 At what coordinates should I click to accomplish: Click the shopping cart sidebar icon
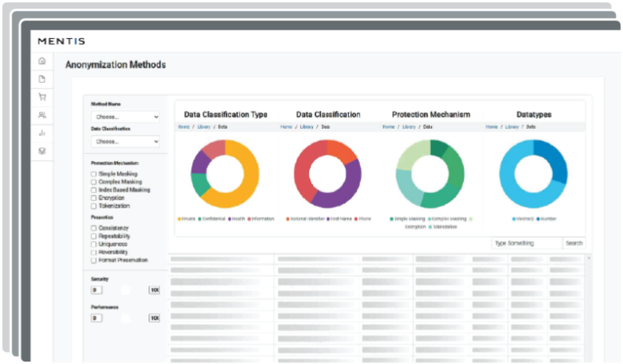[42, 96]
